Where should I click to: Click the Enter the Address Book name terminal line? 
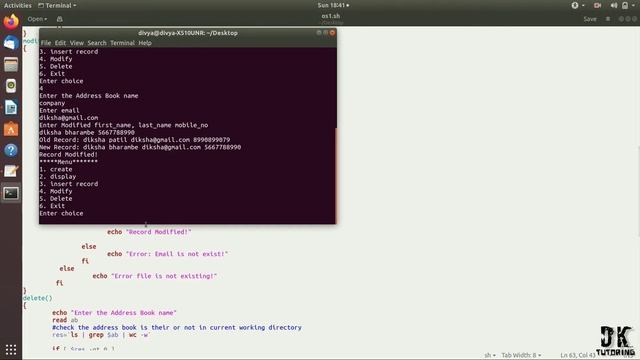click(89, 96)
